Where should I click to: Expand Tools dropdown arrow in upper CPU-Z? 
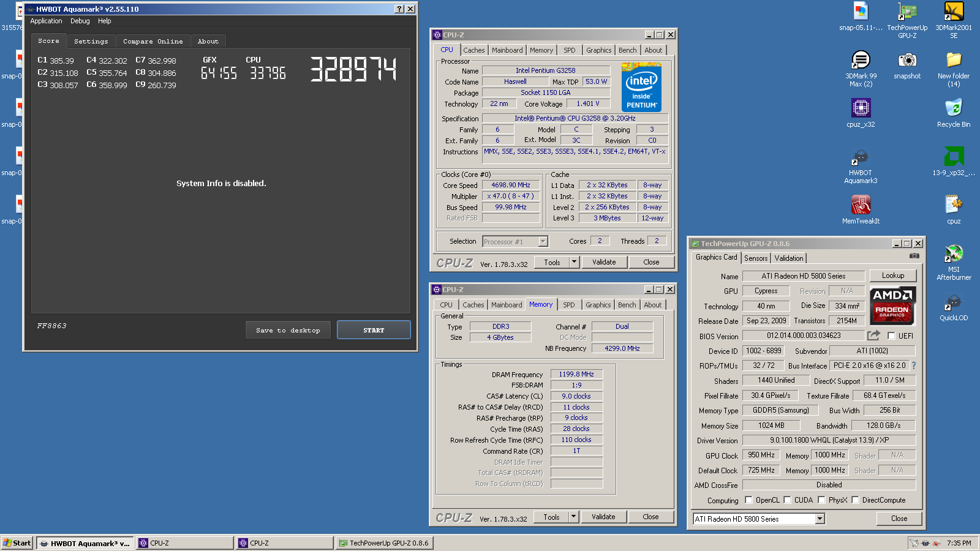coord(574,262)
